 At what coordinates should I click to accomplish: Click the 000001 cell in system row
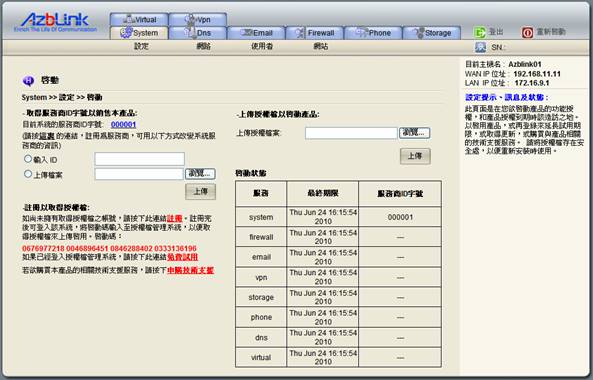click(400, 217)
